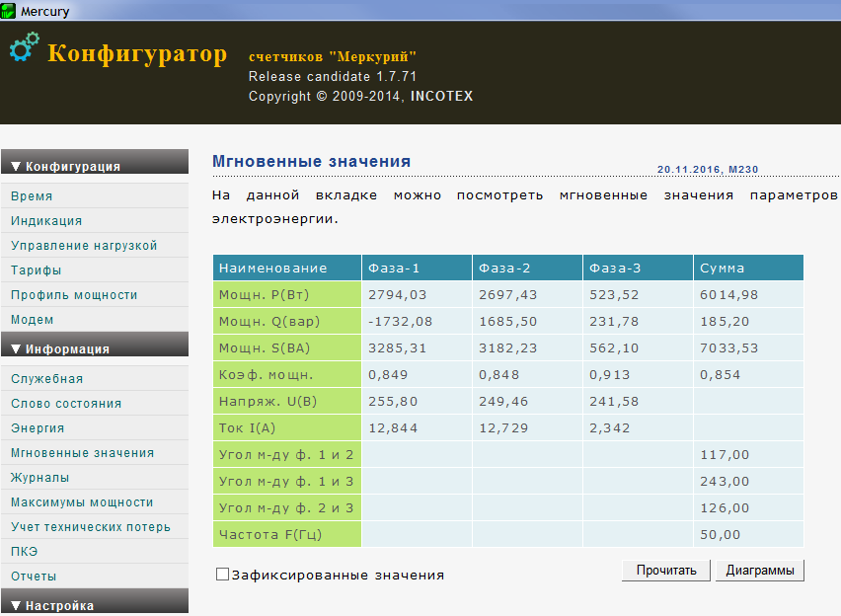The image size is (841, 616).
Task: Click the Мгновенные значения page heading
Action: tap(311, 161)
